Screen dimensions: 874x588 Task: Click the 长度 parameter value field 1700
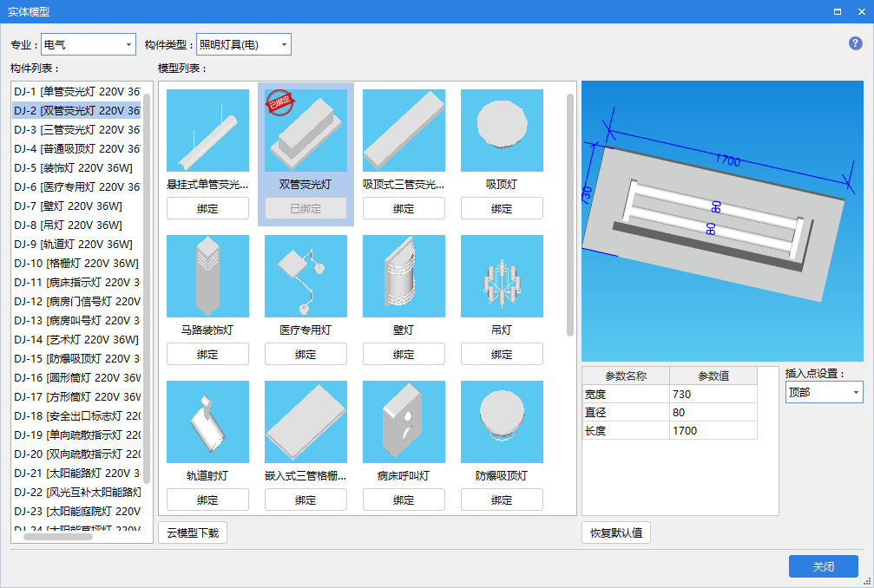tap(712, 430)
